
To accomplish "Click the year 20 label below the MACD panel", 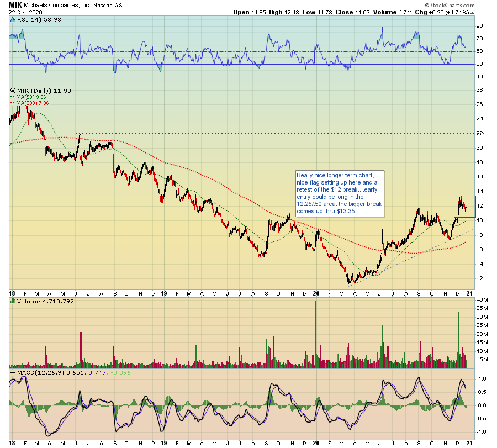I will point(316,443).
